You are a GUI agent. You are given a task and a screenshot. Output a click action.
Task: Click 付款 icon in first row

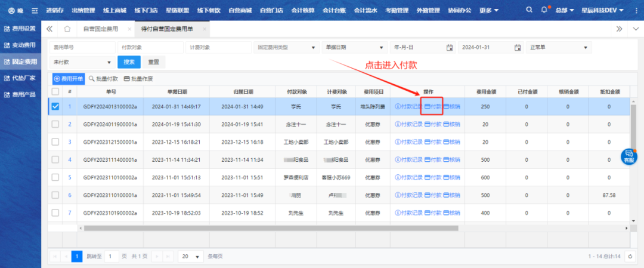pos(433,107)
